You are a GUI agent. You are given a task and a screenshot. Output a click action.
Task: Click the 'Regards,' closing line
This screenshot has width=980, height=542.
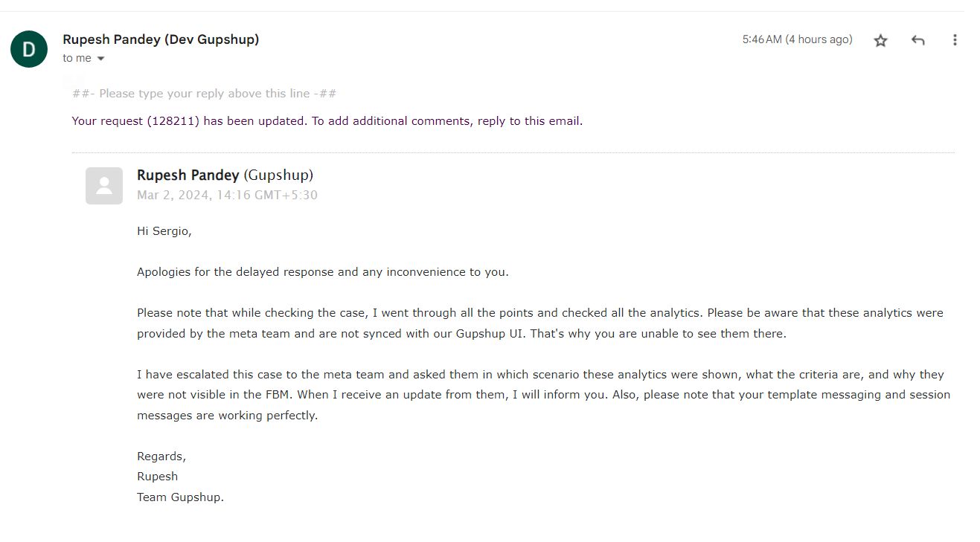click(161, 456)
